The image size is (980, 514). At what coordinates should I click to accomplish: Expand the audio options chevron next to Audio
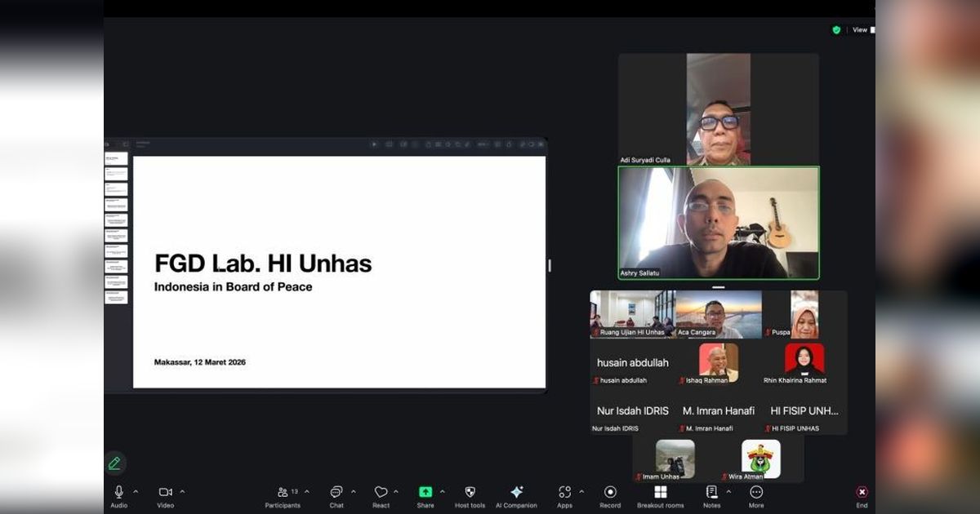pyautogui.click(x=136, y=492)
